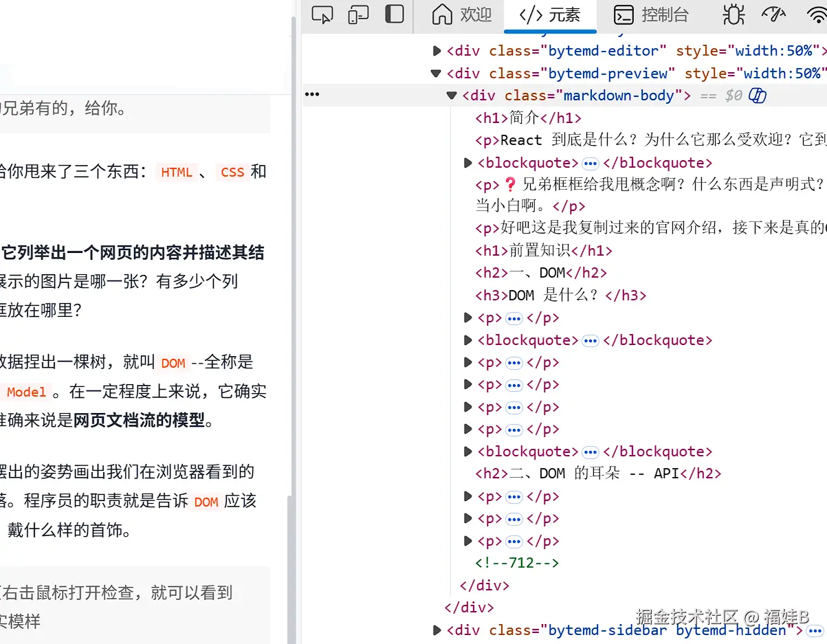
Task: Select the <h1>简介</h1> node
Action: click(x=529, y=118)
